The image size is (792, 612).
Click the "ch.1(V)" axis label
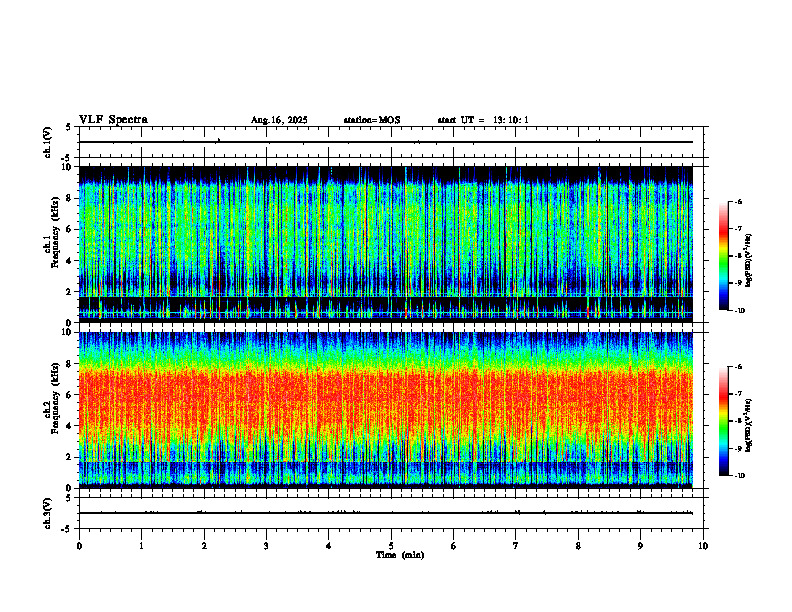click(x=48, y=142)
